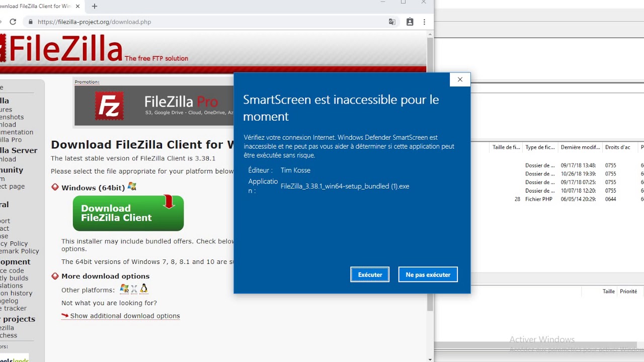Click the scroll up arrow of the page scrollbar
This screenshot has width=644, height=362.
tap(430, 34)
